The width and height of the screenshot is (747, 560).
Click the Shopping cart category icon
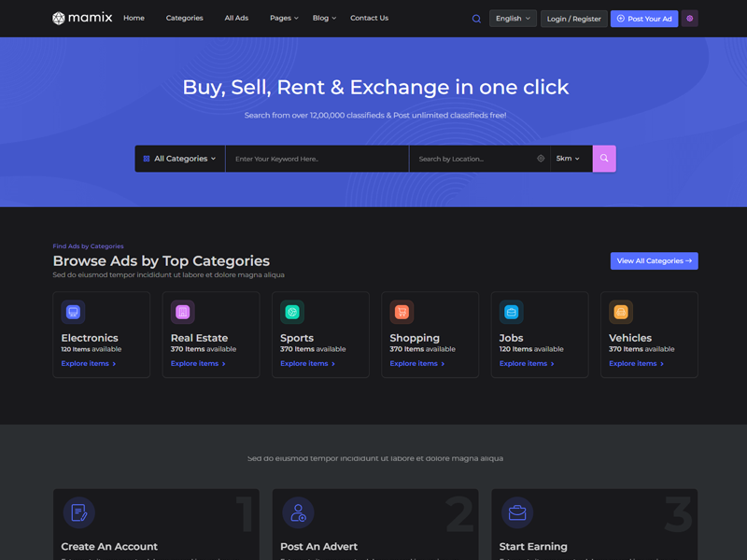[402, 312]
